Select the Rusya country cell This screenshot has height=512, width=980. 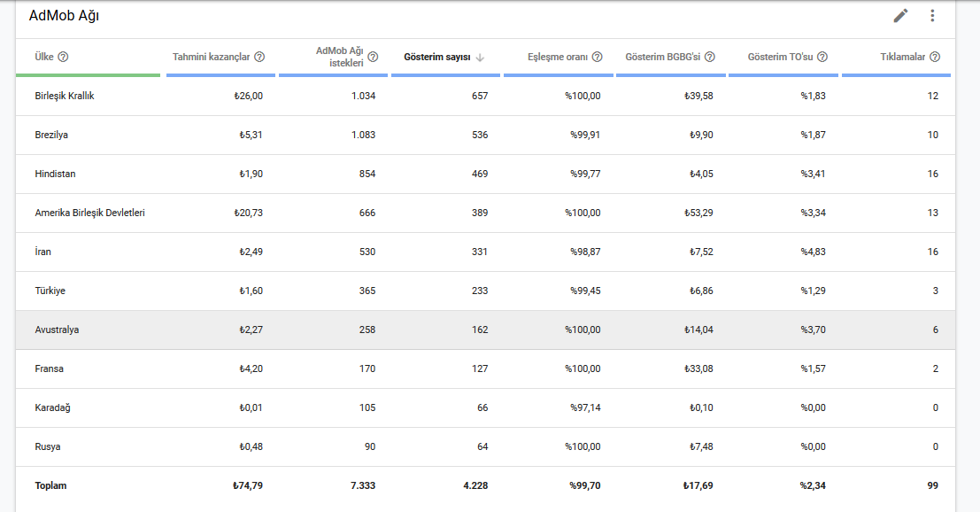coord(48,446)
